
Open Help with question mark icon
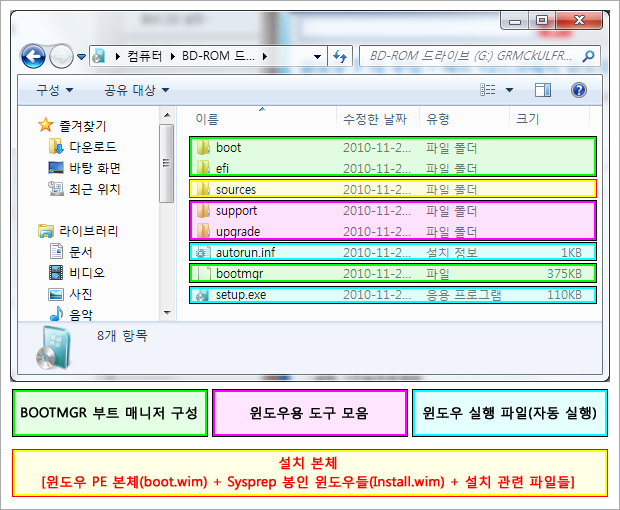coord(578,90)
